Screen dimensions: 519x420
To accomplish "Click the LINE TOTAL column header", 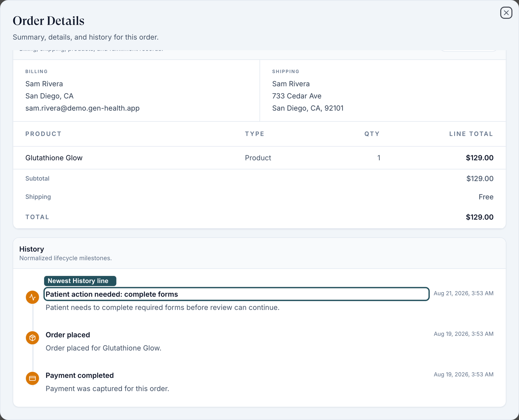I will click(x=471, y=134).
